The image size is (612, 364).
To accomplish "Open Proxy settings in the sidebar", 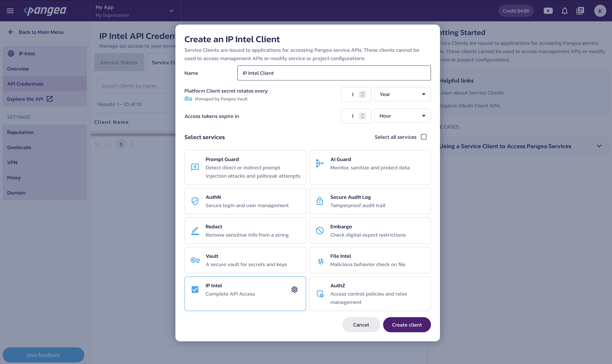I will 45,178.
